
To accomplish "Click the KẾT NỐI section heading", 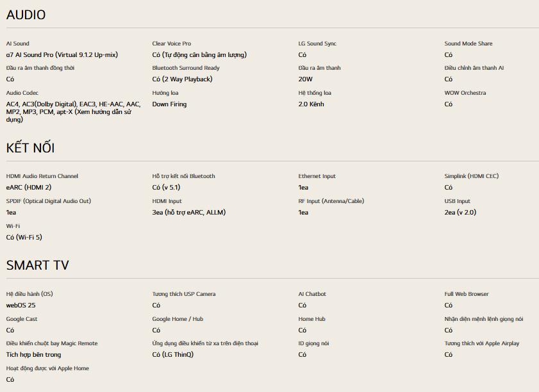I will 30,148.
